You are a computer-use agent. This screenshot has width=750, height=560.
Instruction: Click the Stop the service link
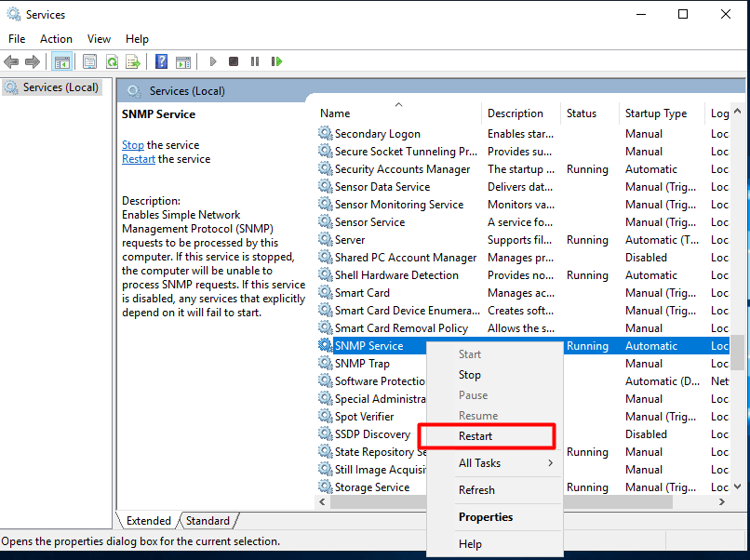[132, 145]
